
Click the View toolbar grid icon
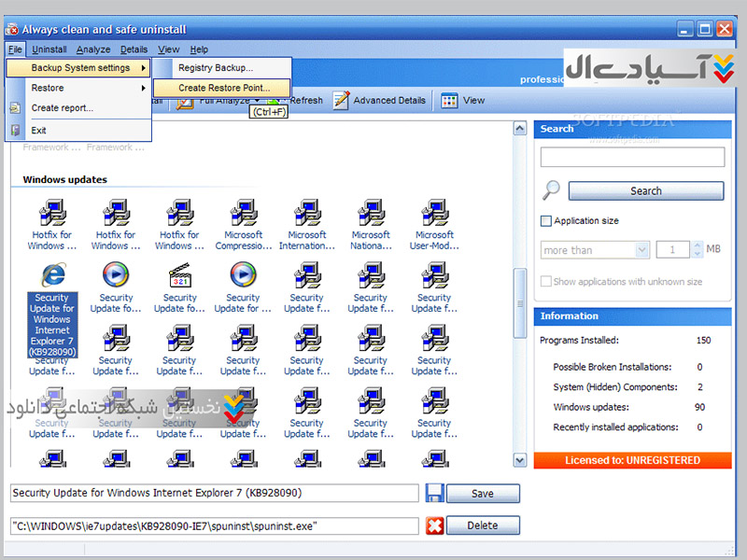tap(449, 101)
